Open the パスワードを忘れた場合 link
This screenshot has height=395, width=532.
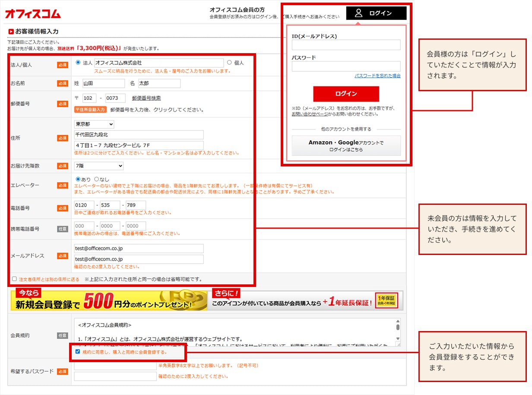click(378, 75)
